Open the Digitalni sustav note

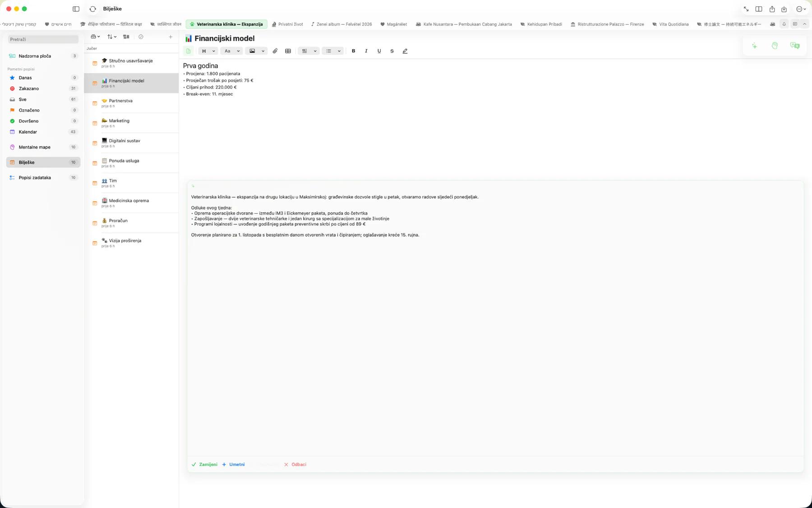[x=132, y=143]
